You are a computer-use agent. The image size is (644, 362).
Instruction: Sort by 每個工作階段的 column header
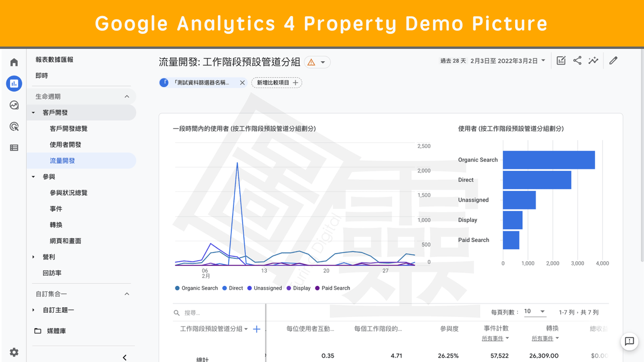click(x=378, y=329)
